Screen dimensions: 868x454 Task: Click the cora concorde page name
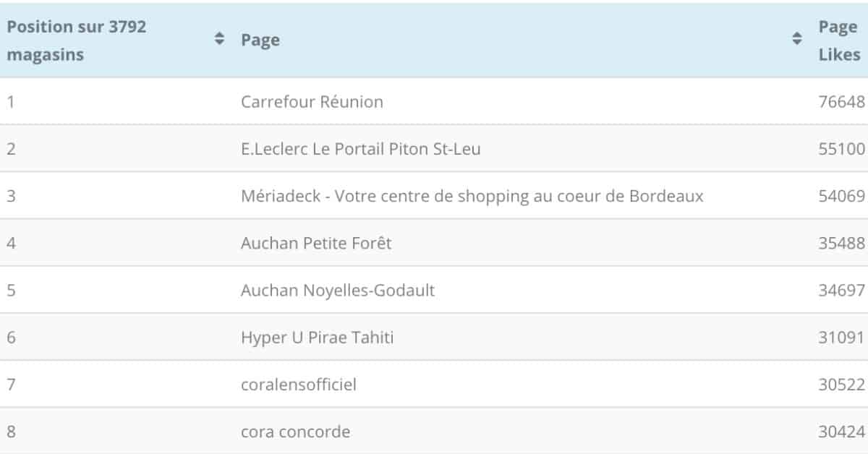tap(295, 432)
